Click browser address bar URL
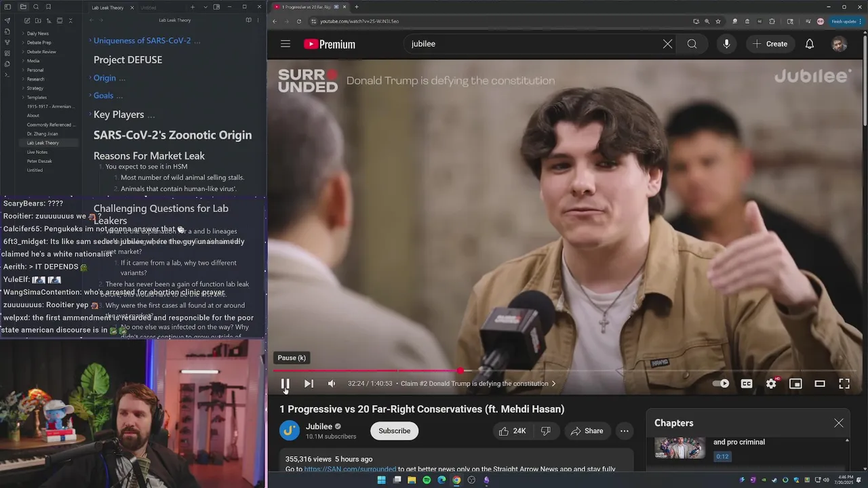 pos(359,21)
